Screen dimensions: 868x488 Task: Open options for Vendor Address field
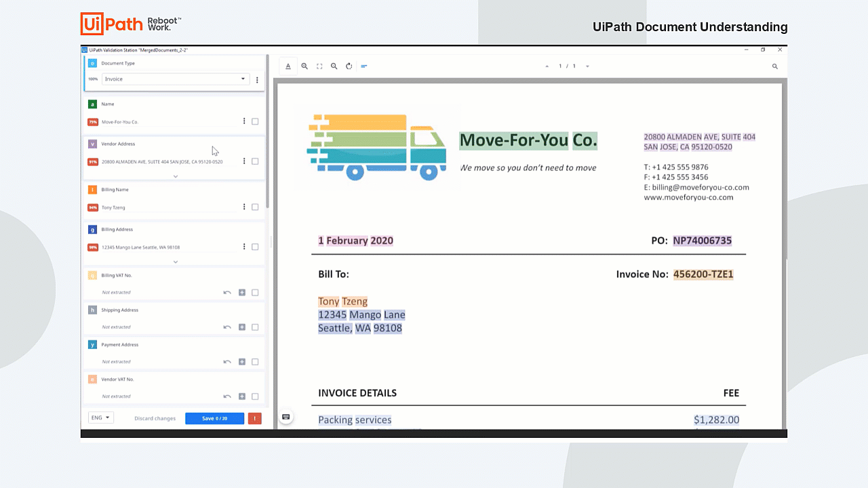[x=244, y=161]
